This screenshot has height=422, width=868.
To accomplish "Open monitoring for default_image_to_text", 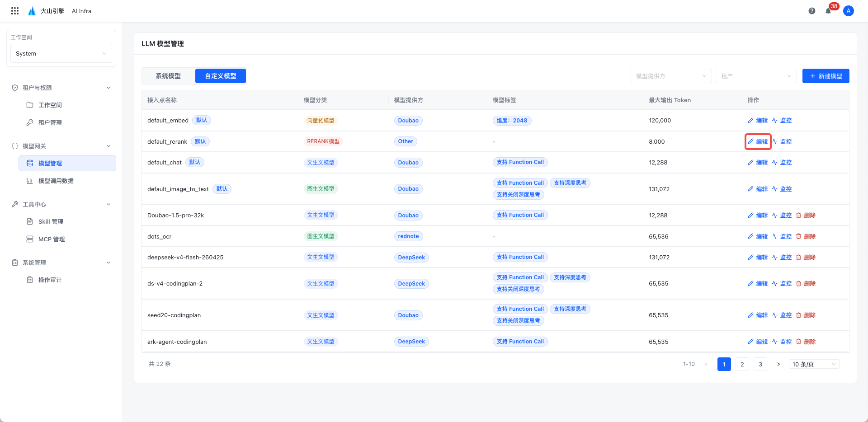I will [782, 189].
